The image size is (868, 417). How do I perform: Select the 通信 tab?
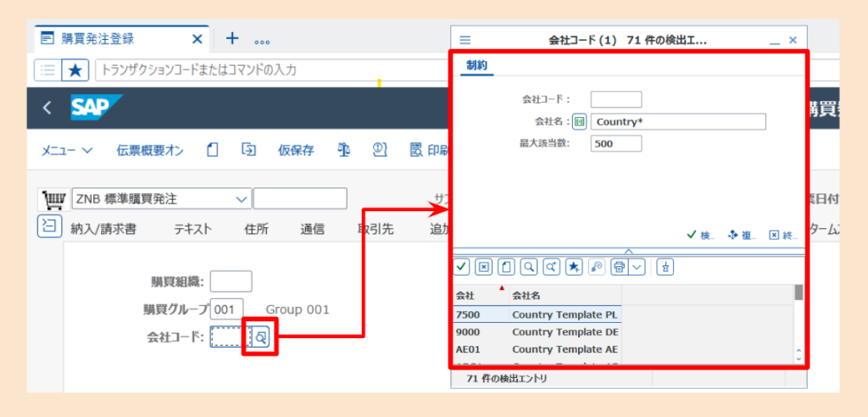tap(312, 229)
